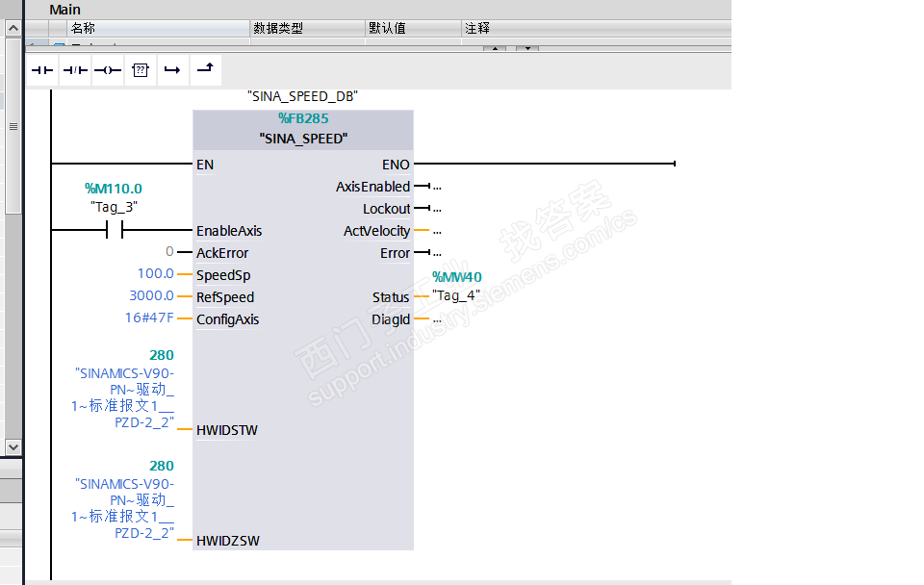This screenshot has width=924, height=585.
Task: Click the EN input pin label
Action: (x=205, y=165)
